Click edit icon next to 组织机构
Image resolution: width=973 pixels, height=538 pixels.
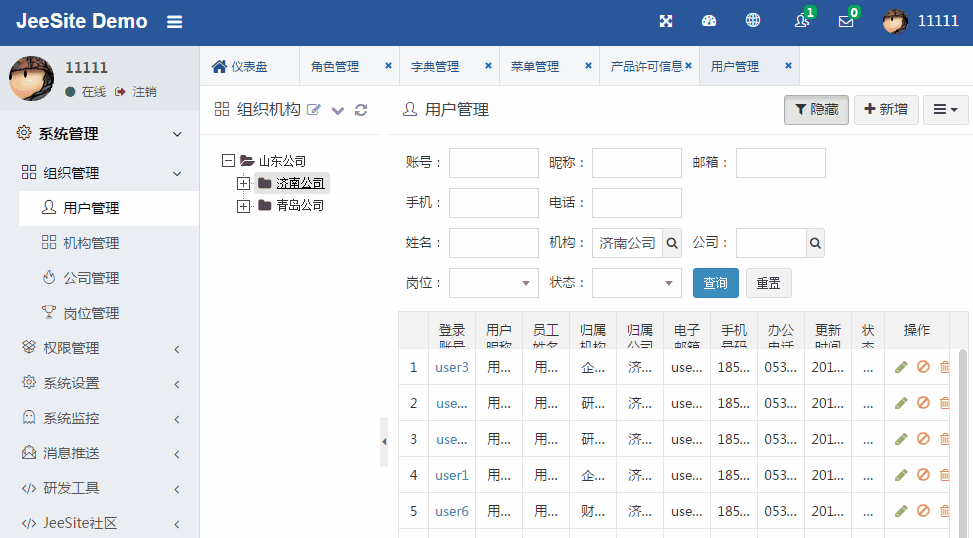[x=314, y=110]
